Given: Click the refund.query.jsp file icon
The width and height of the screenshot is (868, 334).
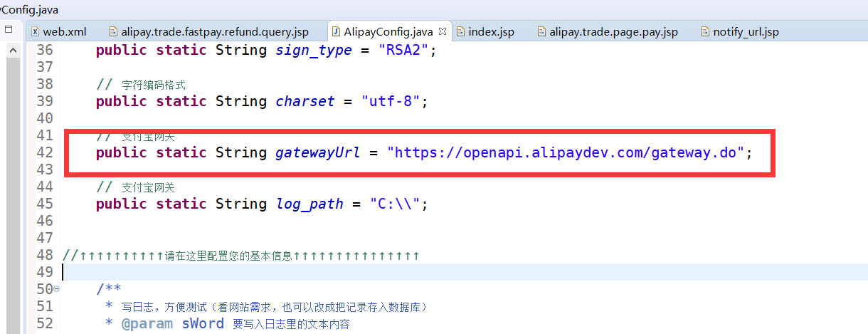Looking at the screenshot, I should [x=114, y=31].
